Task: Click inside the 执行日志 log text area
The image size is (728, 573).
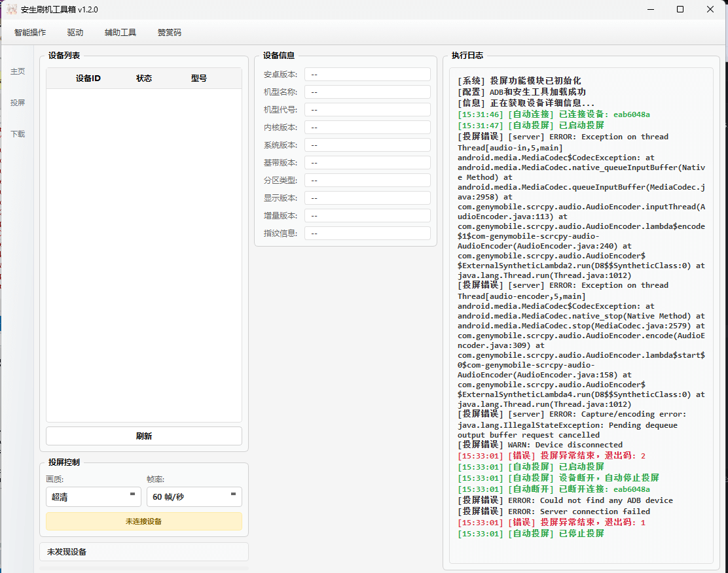Action: [581, 314]
